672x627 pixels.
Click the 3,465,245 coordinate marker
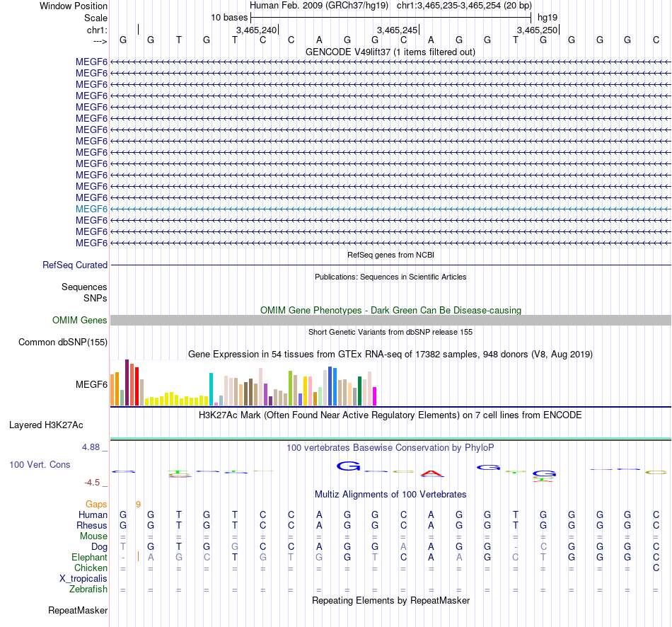[x=397, y=30]
